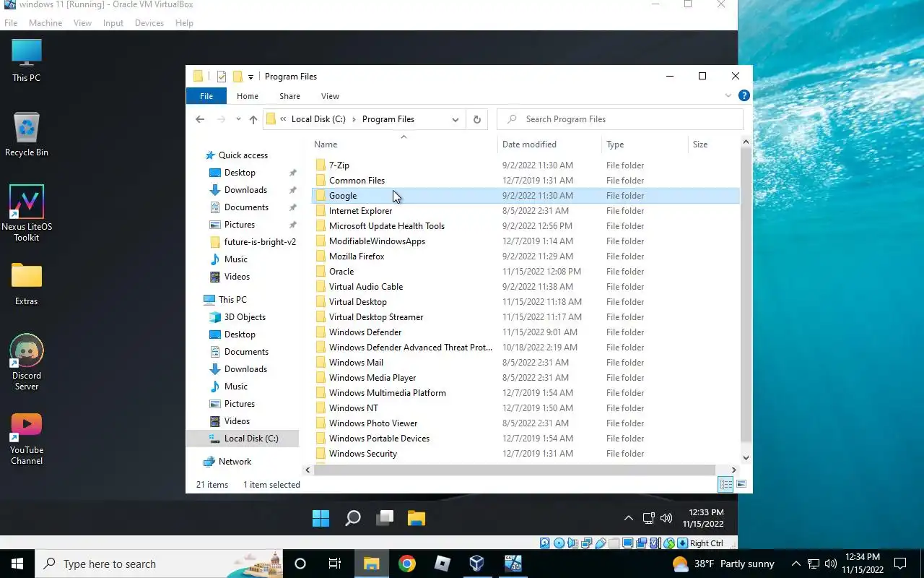This screenshot has height=578, width=924.
Task: Click Properties icon in quick access toolbar
Action: click(222, 77)
